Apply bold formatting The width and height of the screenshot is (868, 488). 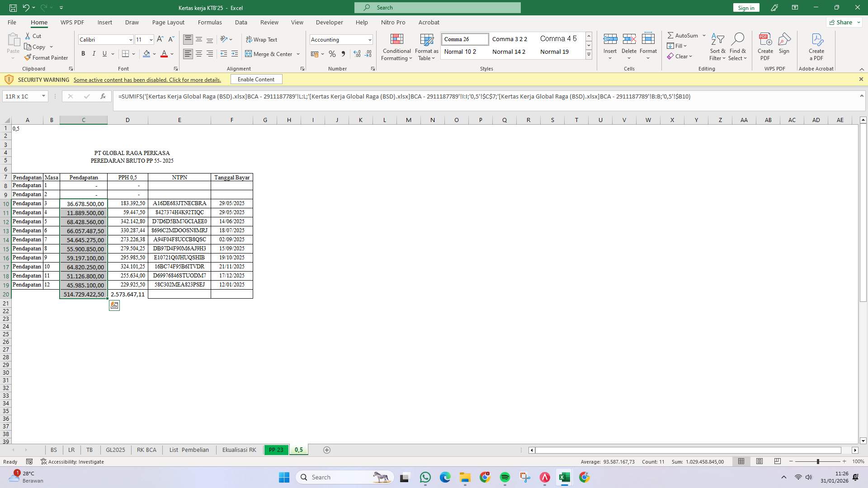click(83, 53)
